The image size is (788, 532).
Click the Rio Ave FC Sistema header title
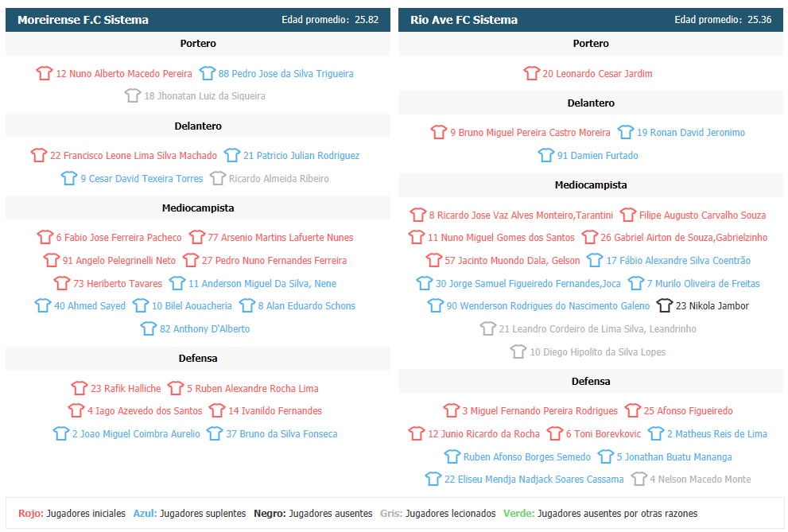(464, 20)
